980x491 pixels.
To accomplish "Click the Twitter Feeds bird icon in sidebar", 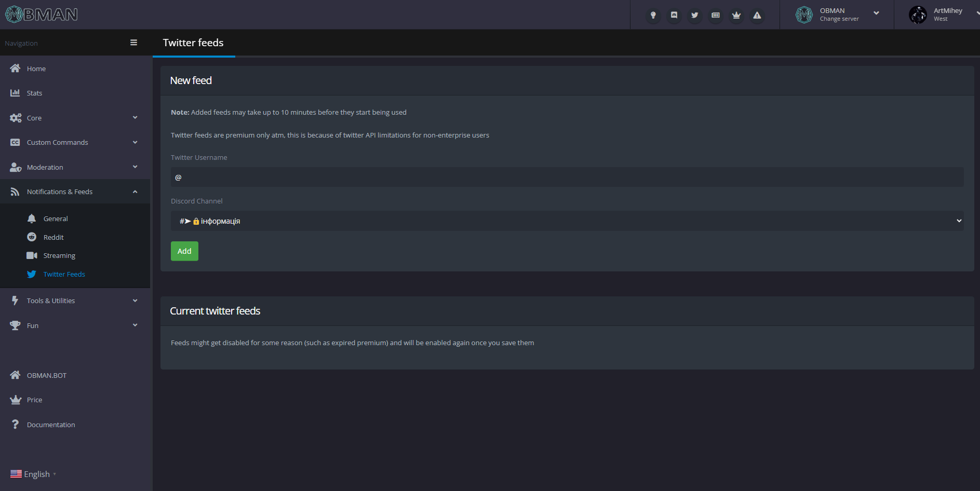I will coord(32,274).
